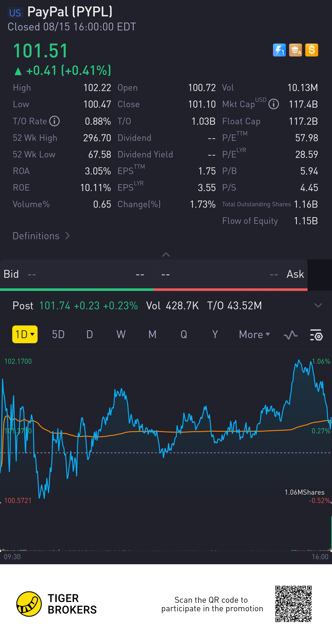332x644 pixels.
Task: Tap the Ask side of quote bar
Action: (231, 274)
